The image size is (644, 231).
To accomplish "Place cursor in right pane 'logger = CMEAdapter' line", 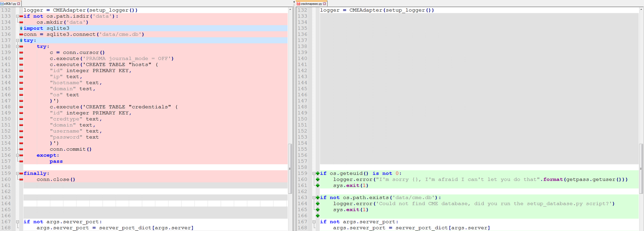I will [377, 10].
